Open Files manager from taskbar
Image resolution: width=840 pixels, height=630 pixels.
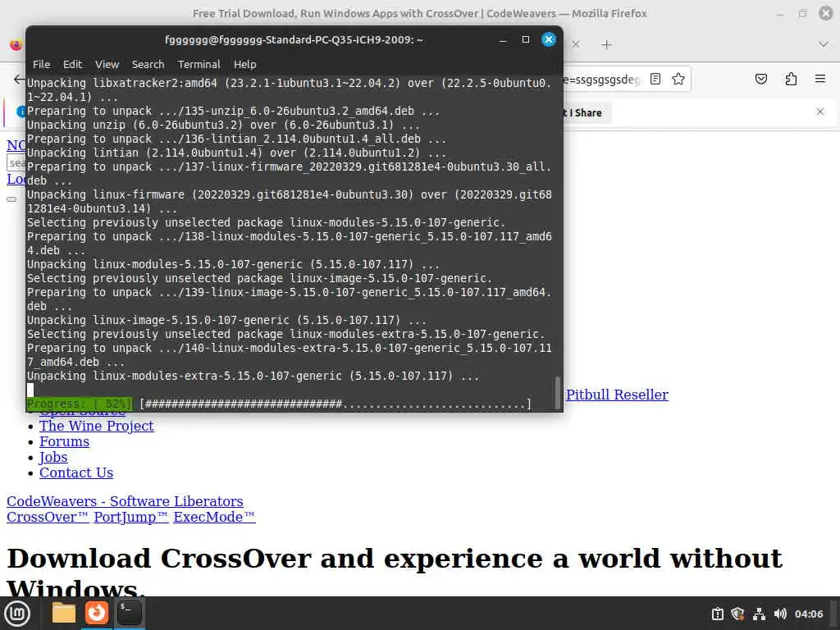coord(64,613)
